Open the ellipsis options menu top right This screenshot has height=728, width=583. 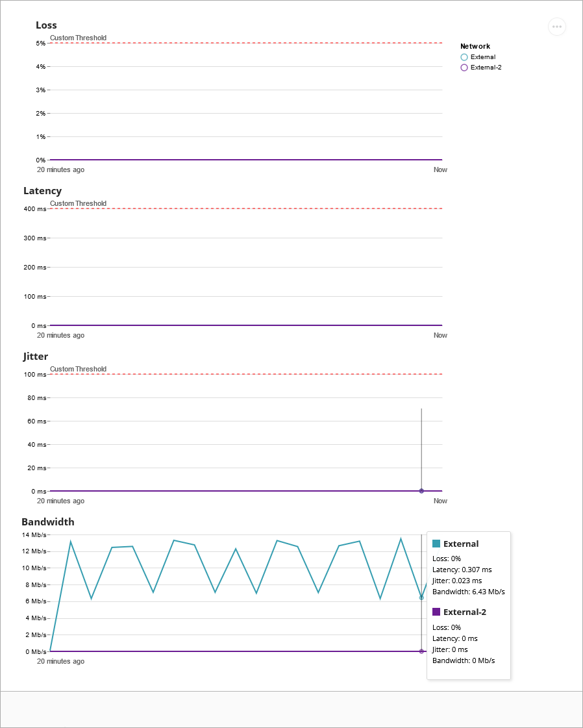557,27
